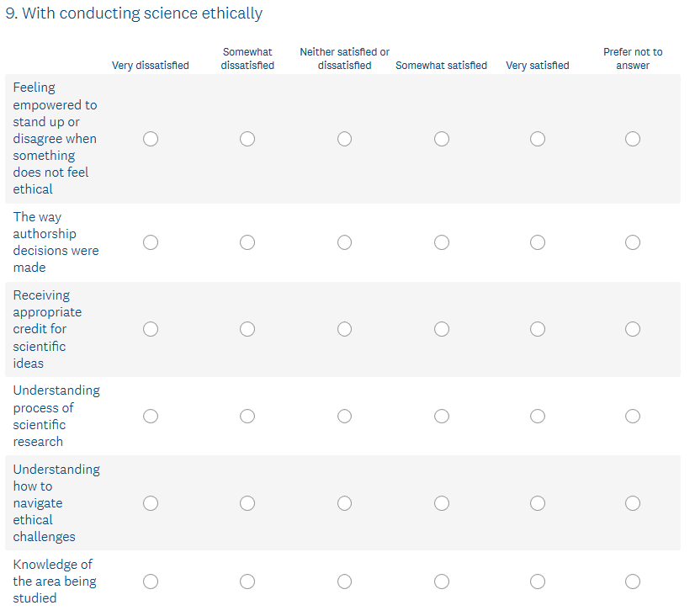Select Very satisfied for knowledge of area studied
The width and height of the screenshot is (695, 616).
538,581
